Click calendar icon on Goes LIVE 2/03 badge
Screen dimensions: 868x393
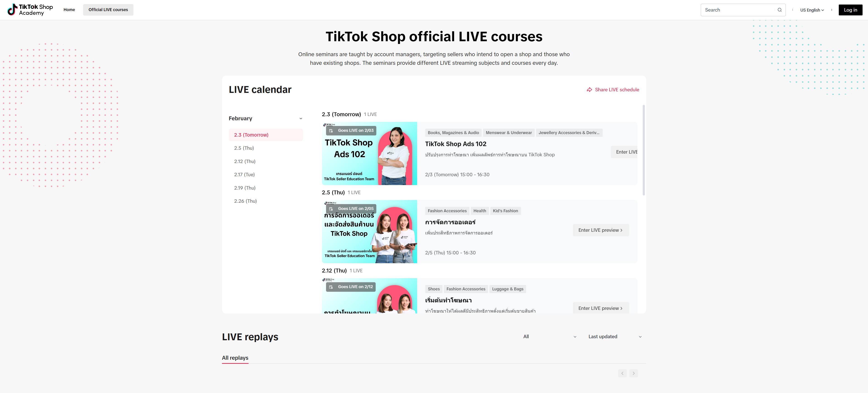[331, 131]
